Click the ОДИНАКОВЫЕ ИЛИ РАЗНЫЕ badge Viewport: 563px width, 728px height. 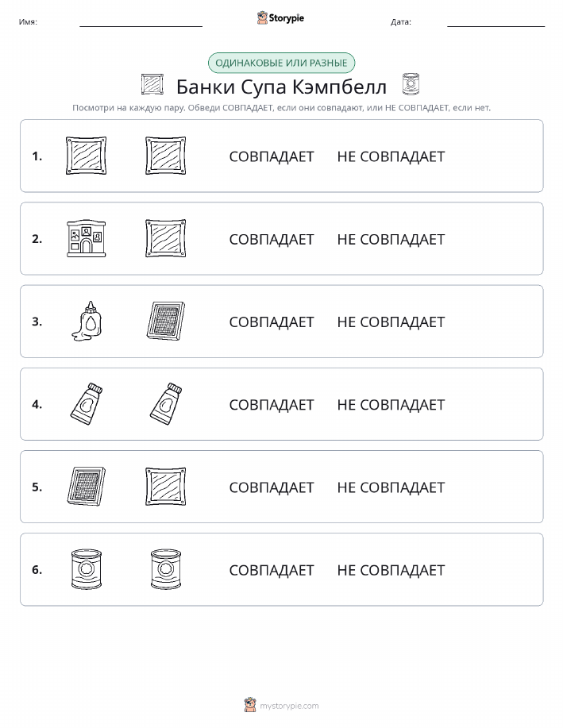[281, 63]
